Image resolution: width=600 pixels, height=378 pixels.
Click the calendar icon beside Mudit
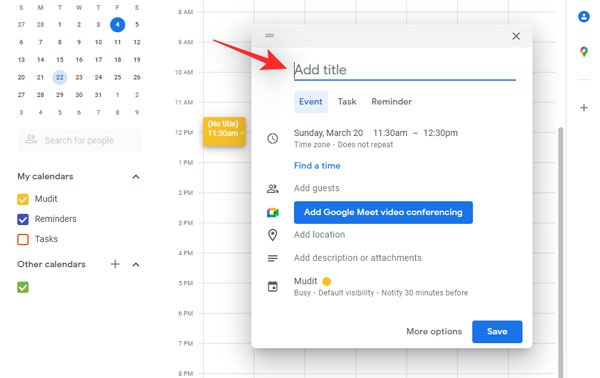272,286
